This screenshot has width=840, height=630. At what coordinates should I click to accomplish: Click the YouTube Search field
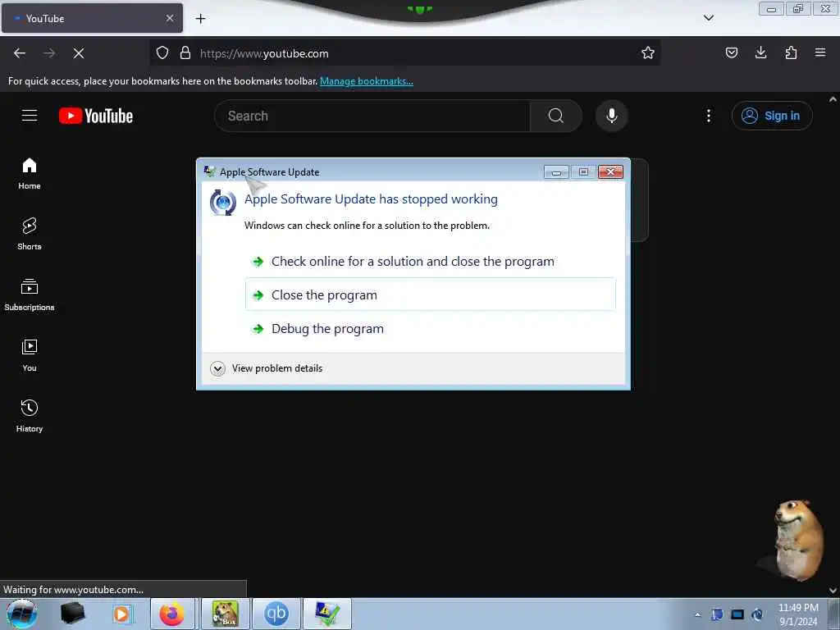click(x=372, y=116)
